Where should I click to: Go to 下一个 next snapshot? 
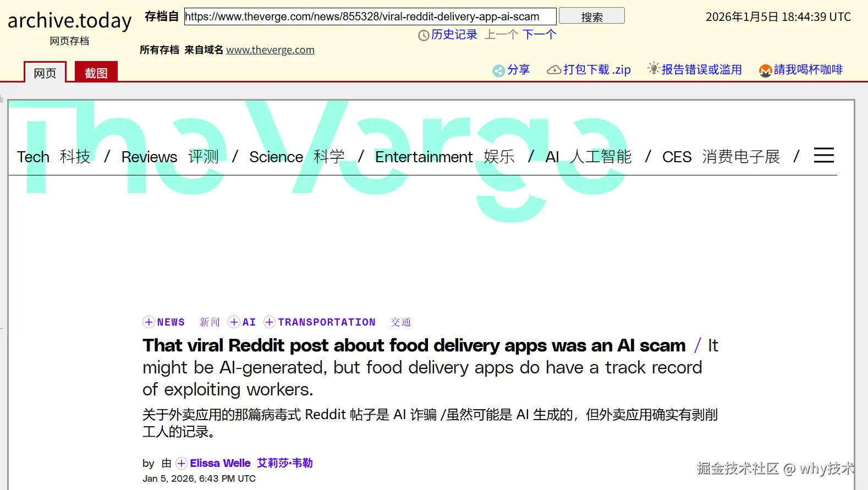point(539,35)
